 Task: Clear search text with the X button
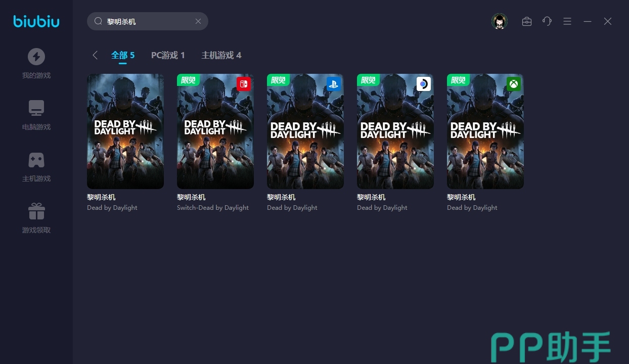[x=198, y=21]
